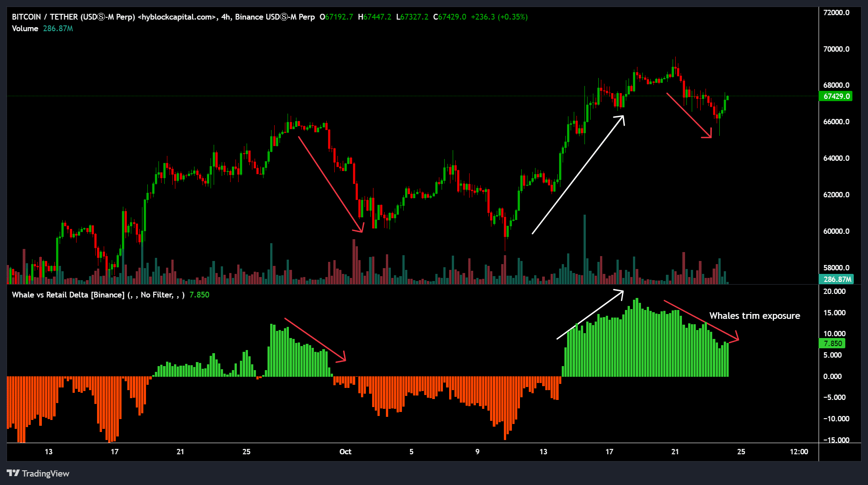Click the 0.000 indicator axis label
868x485 pixels.
point(833,376)
